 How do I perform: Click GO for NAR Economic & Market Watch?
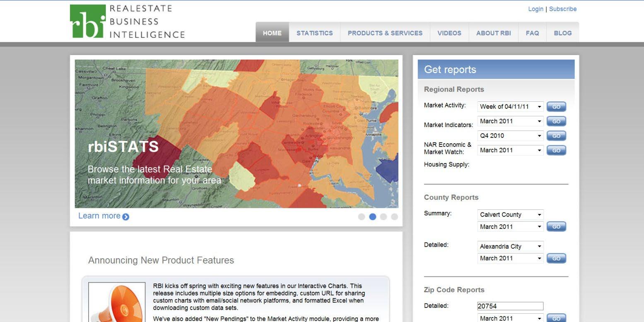pyautogui.click(x=556, y=150)
